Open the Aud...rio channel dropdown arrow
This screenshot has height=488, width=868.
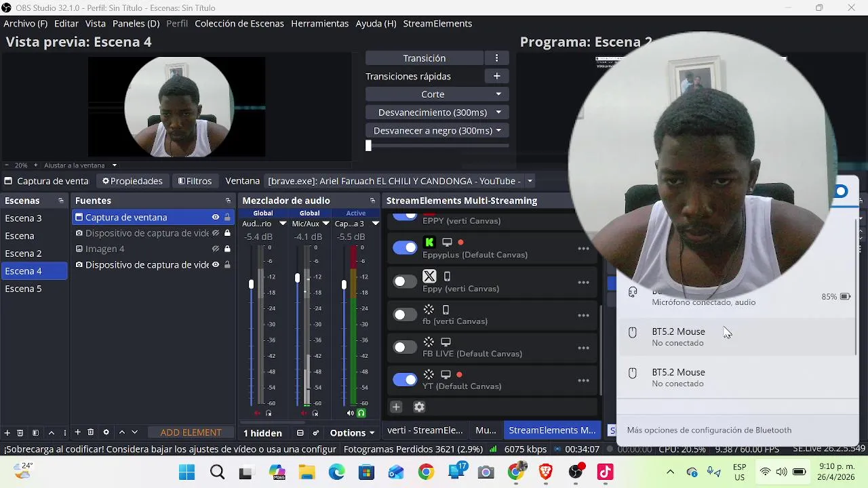point(283,223)
